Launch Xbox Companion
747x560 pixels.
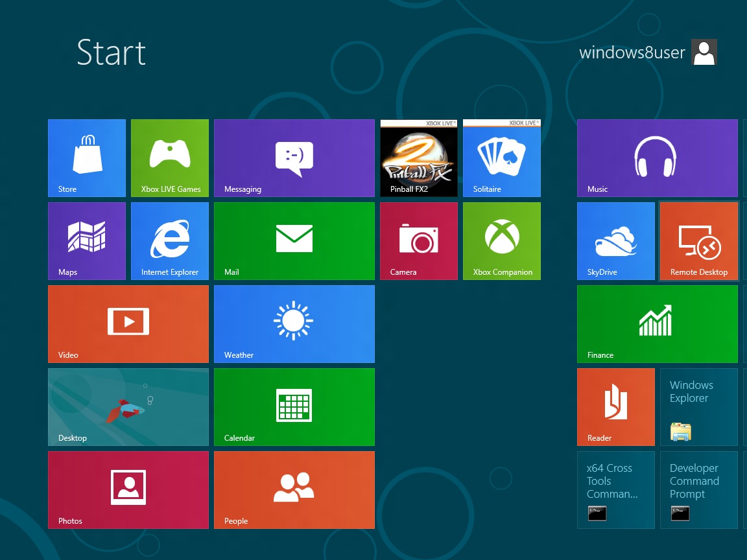tap(501, 240)
